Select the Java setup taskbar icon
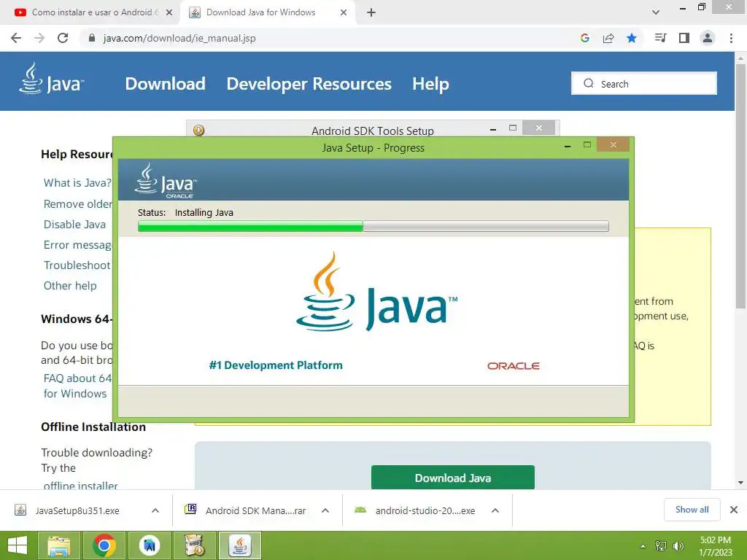Image resolution: width=747 pixels, height=560 pixels. 240,545
